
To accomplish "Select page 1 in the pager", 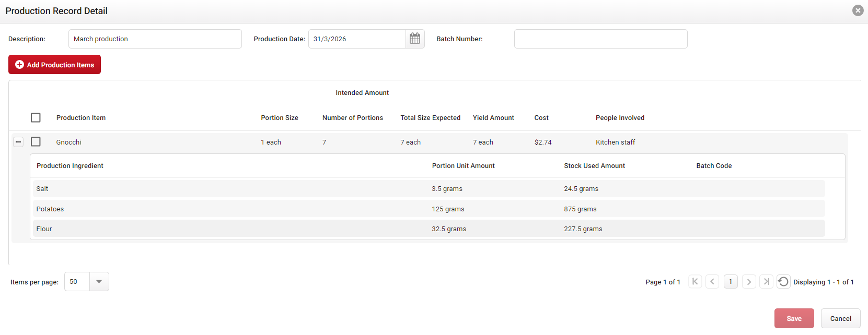I will [731, 282].
